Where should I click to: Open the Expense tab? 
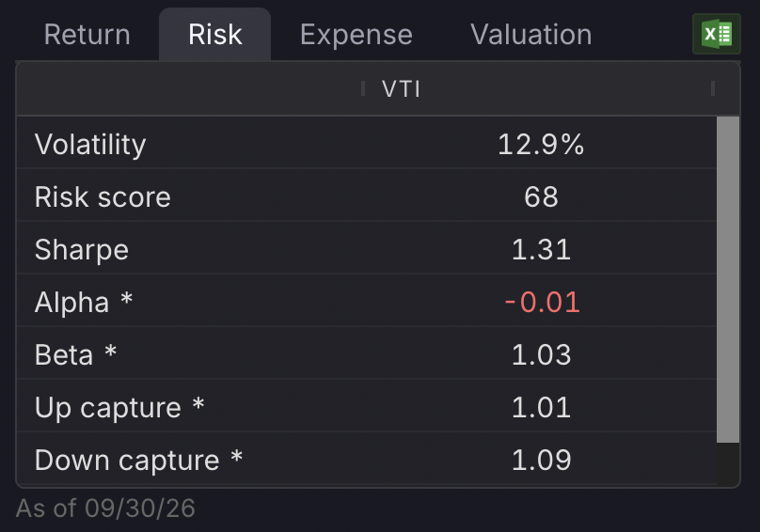tap(356, 35)
